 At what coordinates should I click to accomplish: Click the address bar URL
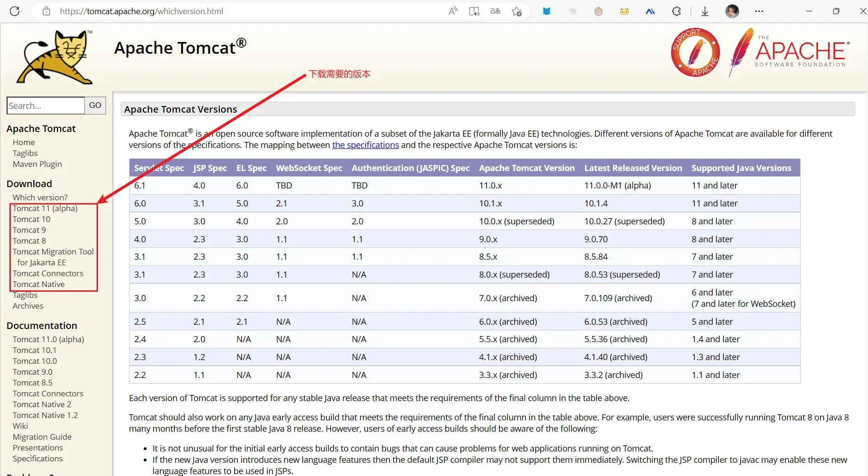pos(141,11)
